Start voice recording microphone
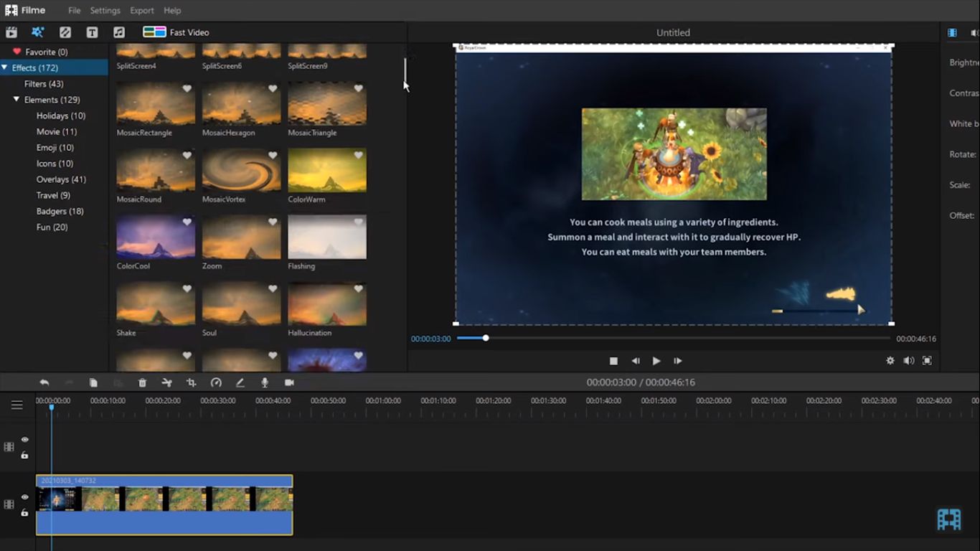 [265, 383]
